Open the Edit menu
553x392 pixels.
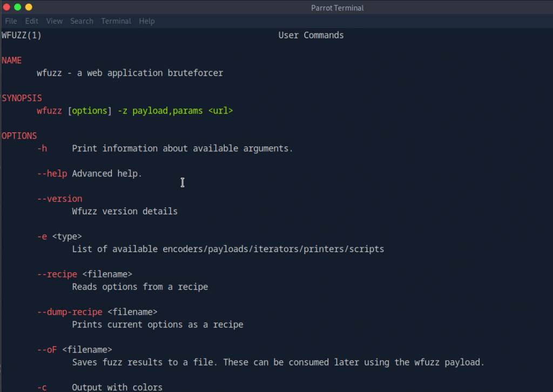[x=32, y=21]
